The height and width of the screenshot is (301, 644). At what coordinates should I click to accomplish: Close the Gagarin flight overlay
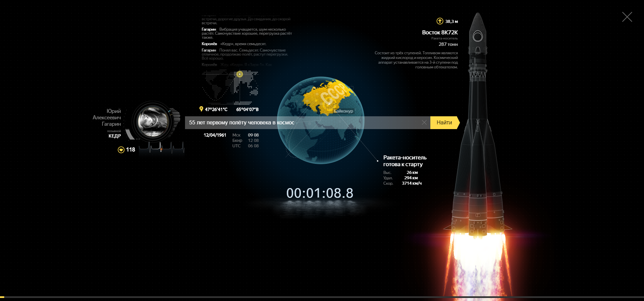pyautogui.click(x=627, y=17)
